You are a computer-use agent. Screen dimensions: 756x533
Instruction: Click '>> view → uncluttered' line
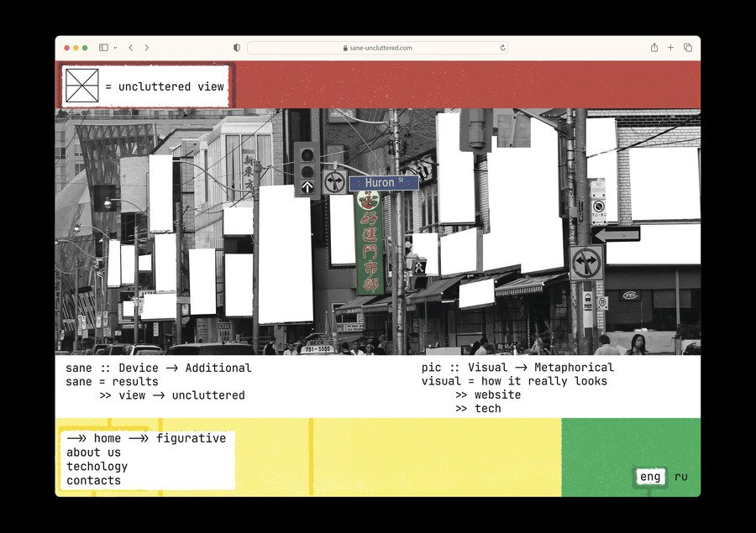(x=172, y=395)
